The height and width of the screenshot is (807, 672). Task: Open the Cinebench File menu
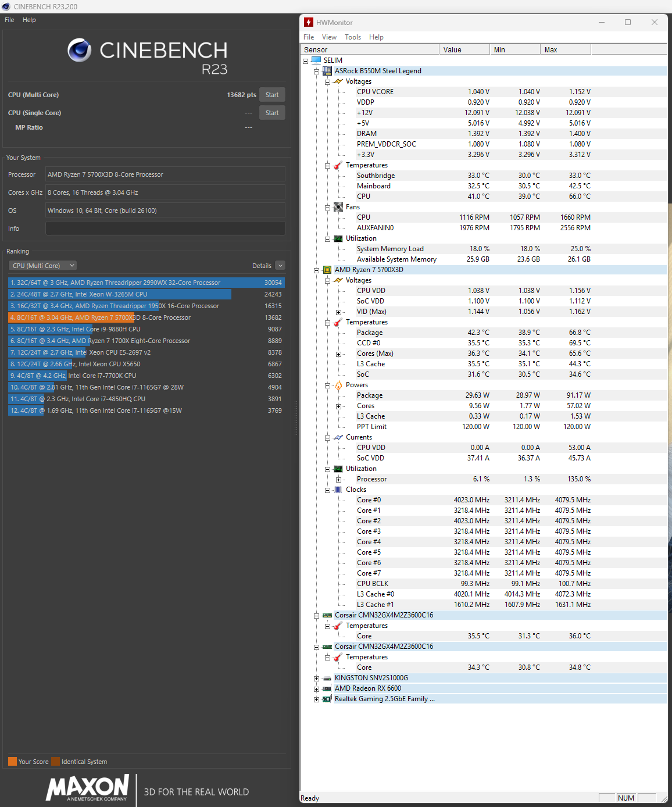tap(9, 20)
